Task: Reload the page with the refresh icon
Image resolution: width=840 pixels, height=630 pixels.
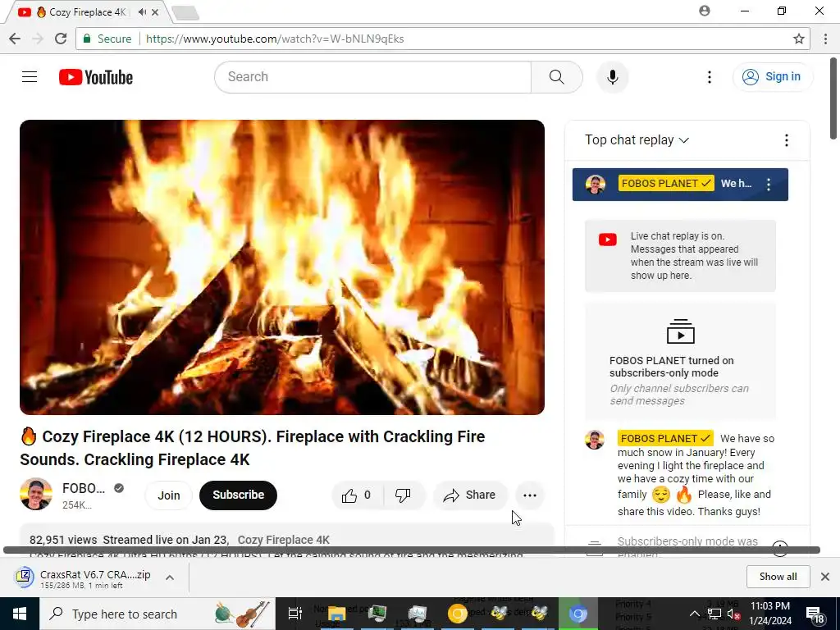Action: click(x=61, y=39)
